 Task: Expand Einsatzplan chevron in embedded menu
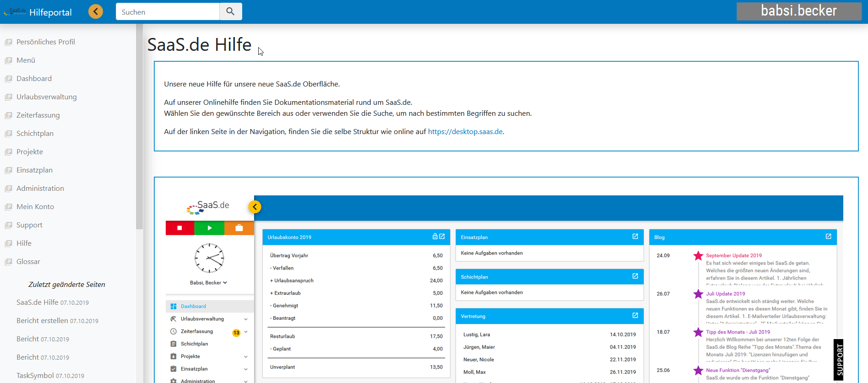pyautogui.click(x=246, y=369)
